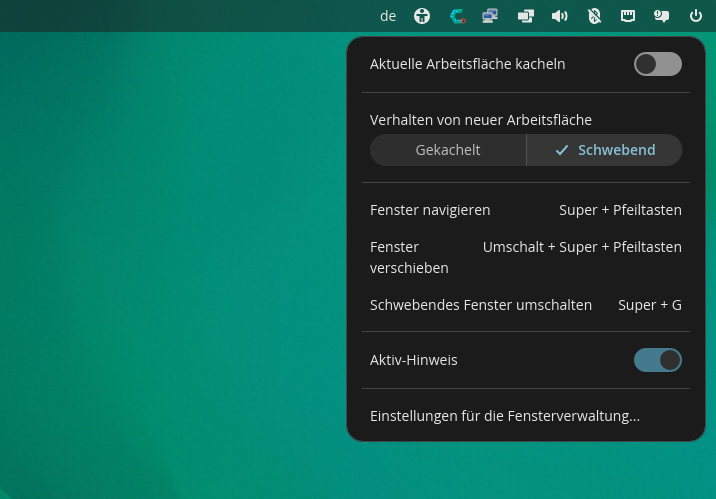Click the disabled Bluetooth icon
The width and height of the screenshot is (716, 499).
(x=594, y=16)
